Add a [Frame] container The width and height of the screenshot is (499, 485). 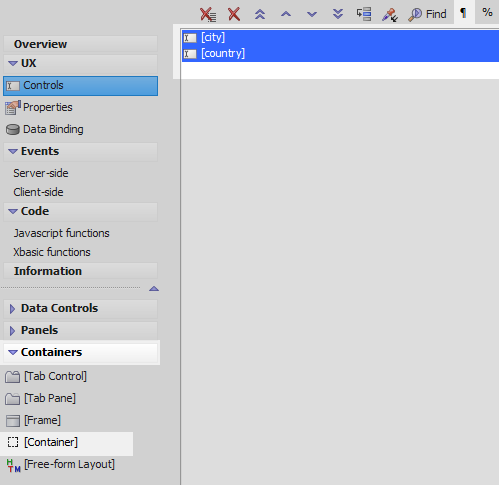click(x=42, y=420)
